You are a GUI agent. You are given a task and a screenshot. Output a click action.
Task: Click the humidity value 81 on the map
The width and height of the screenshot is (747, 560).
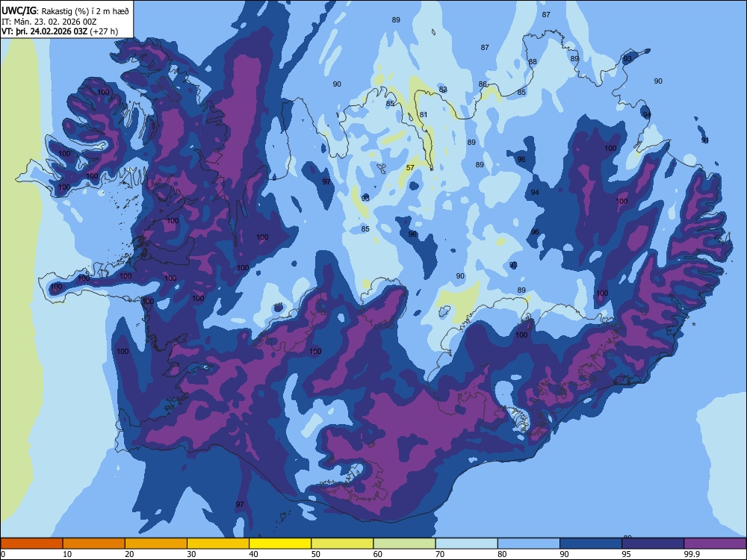click(424, 115)
